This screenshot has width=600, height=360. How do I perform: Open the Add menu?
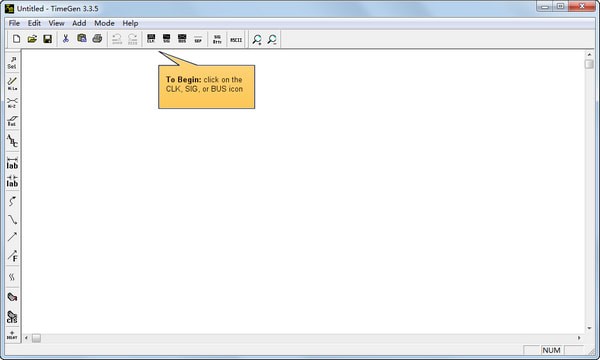tap(79, 23)
